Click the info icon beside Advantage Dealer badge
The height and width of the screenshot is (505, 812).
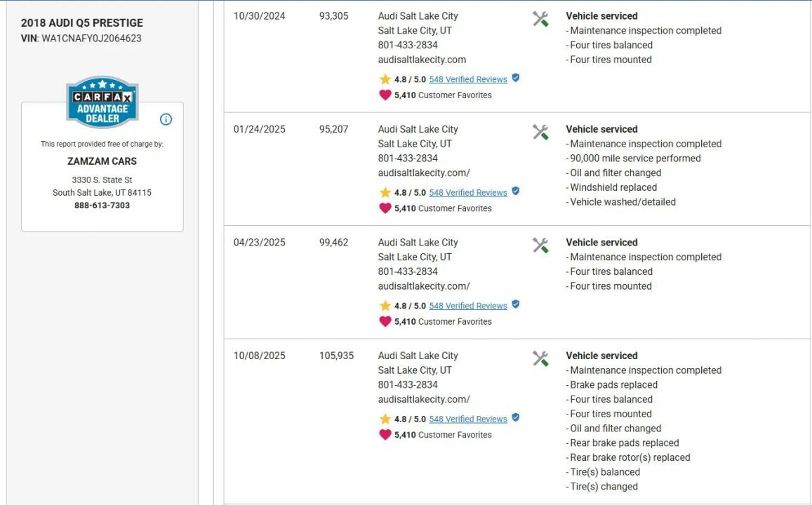coord(166,119)
